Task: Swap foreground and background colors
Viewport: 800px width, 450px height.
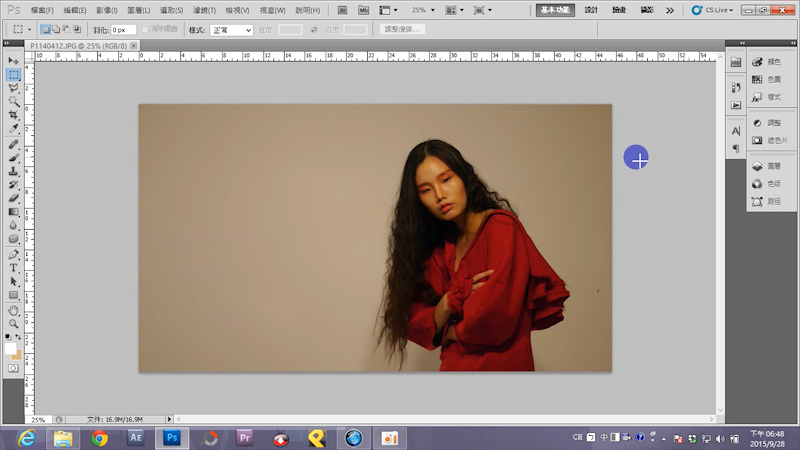Action: (18, 337)
